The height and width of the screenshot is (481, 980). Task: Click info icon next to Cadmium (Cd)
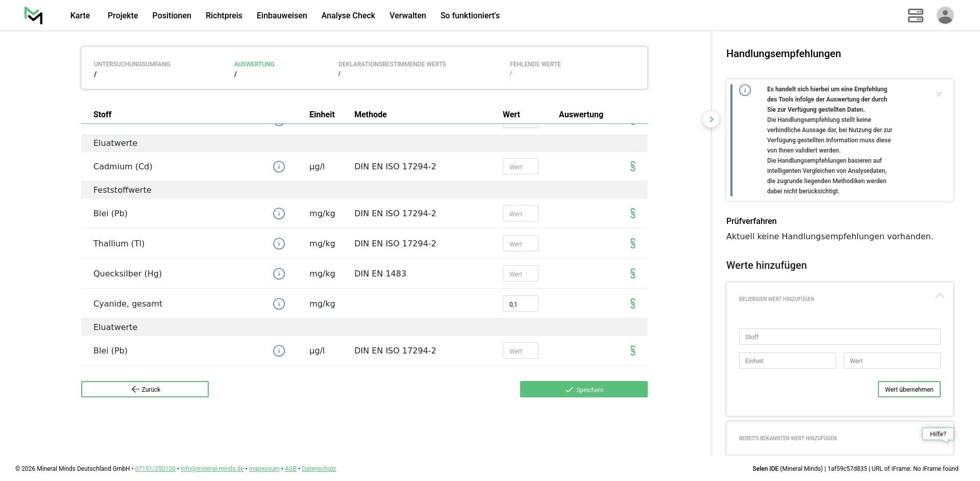(279, 167)
